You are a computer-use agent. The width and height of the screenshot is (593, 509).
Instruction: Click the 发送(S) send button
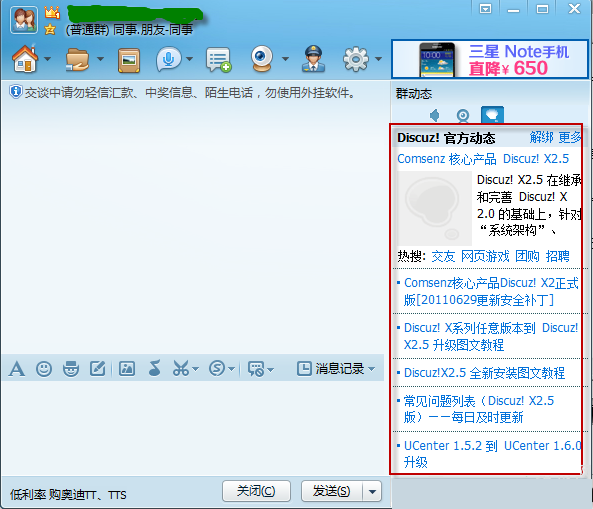tap(332, 491)
